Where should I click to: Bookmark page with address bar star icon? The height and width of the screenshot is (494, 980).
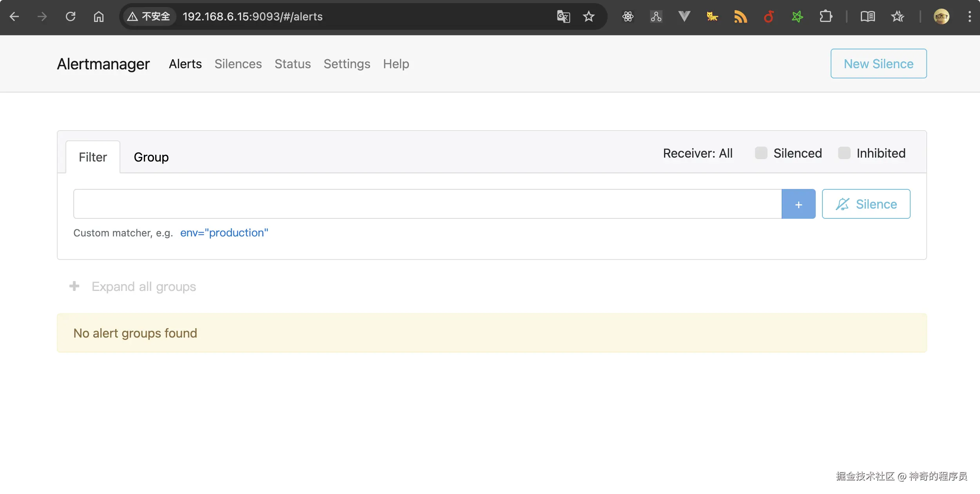pos(588,16)
